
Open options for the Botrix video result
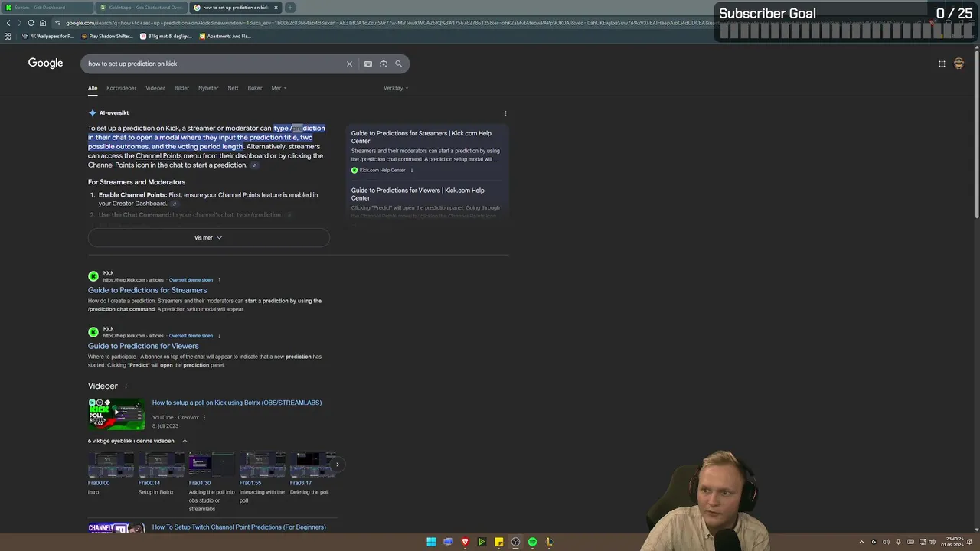(x=204, y=418)
